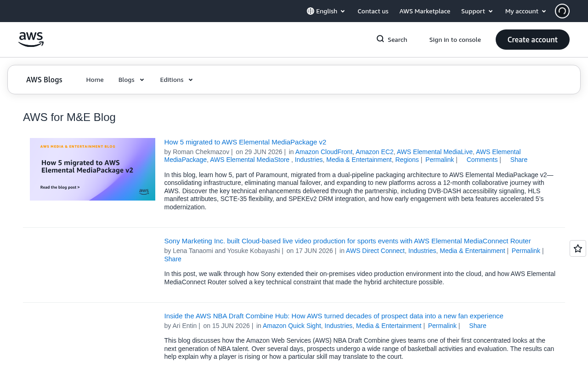The height and width of the screenshot is (368, 588).
Task: Click Industries tag in the Sony post
Action: coord(422,251)
